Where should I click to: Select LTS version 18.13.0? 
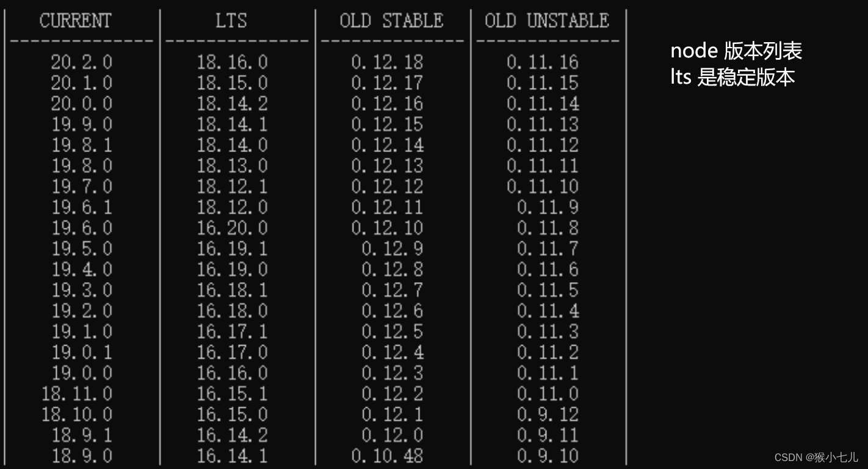(232, 165)
